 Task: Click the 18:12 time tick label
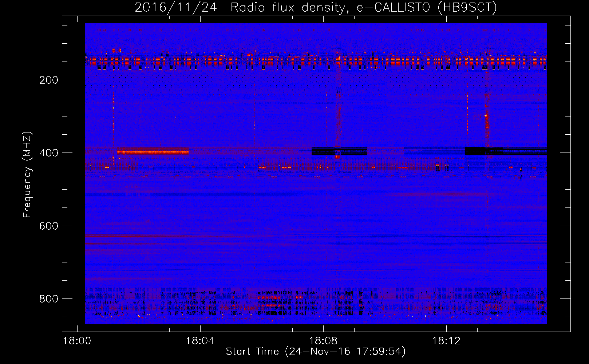click(x=446, y=341)
